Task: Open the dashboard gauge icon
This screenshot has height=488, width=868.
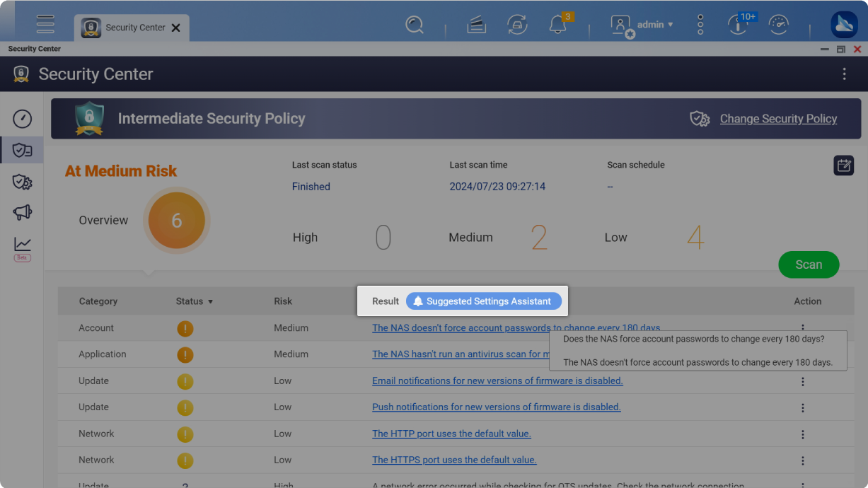Action: (x=778, y=25)
